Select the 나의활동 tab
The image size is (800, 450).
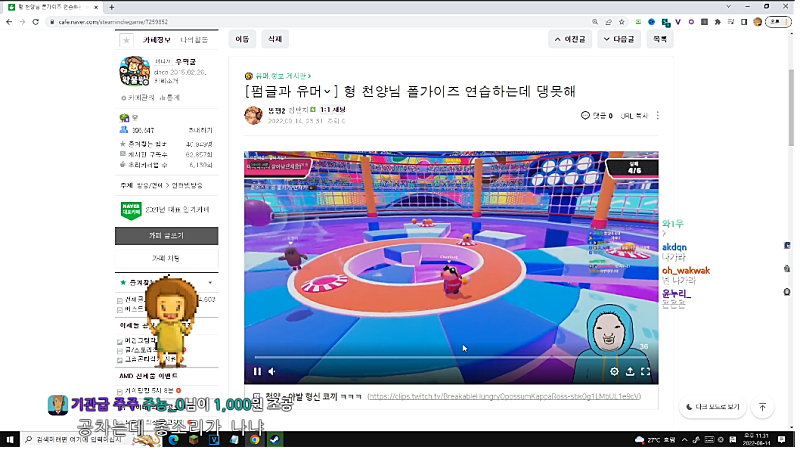click(194, 40)
